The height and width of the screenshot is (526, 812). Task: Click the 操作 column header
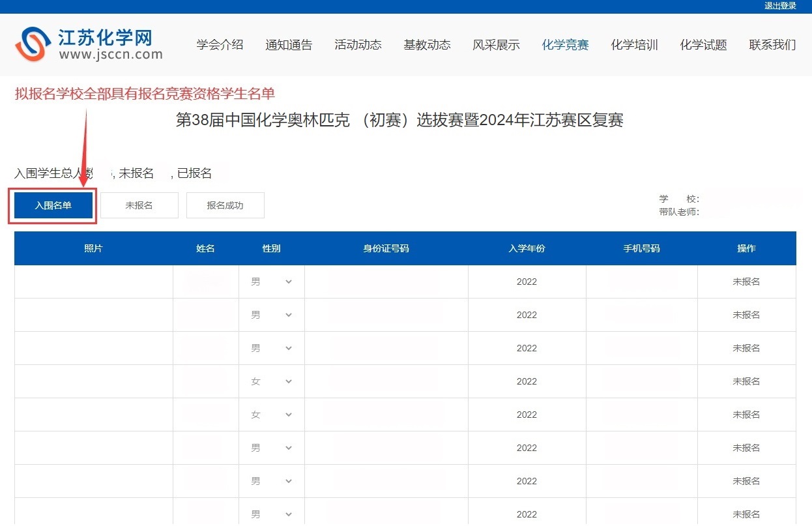[x=746, y=248]
